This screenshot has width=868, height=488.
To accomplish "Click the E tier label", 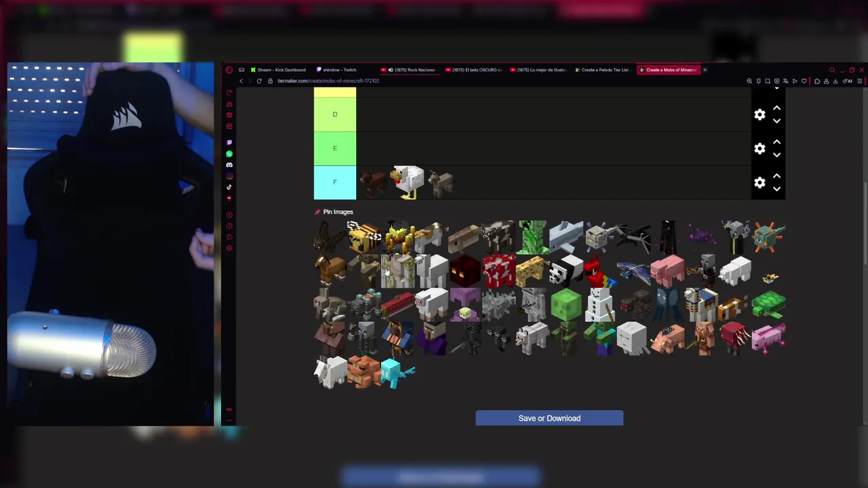I will point(335,148).
